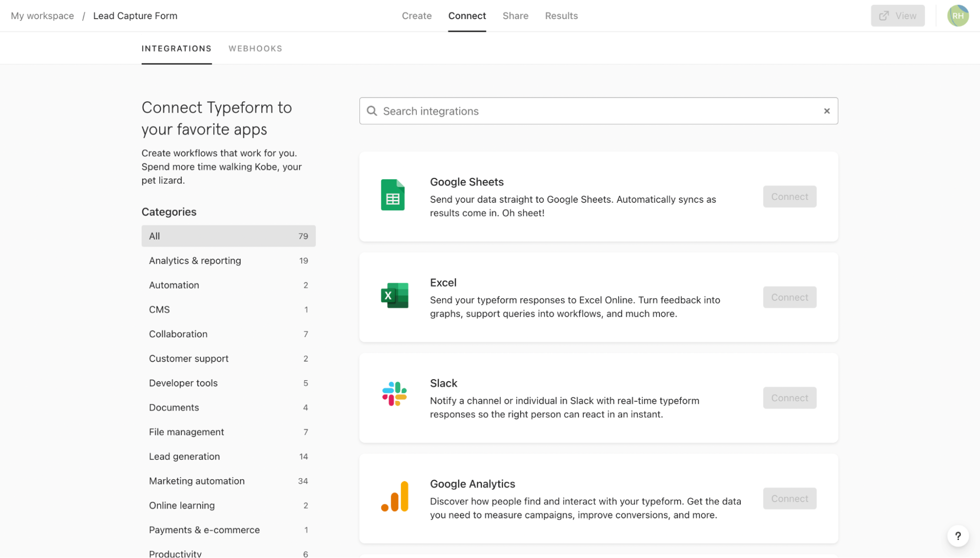Click the Google Sheets logo icon
The image size is (980, 558).
(x=393, y=195)
